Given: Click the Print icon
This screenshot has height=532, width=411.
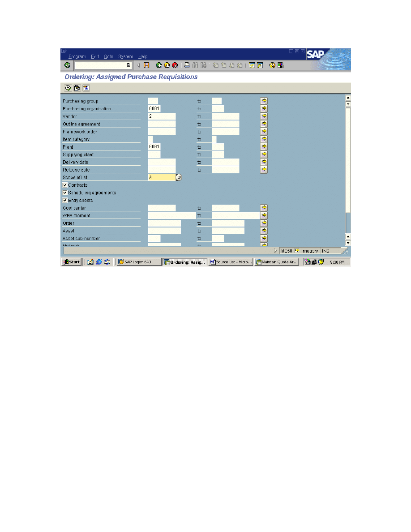Looking at the screenshot, I should click(188, 65).
